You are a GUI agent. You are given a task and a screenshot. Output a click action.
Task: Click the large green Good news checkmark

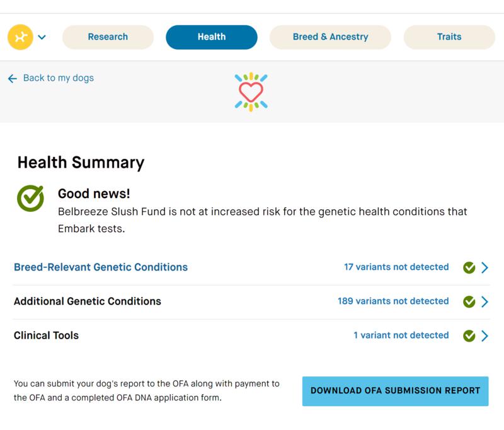point(30,198)
